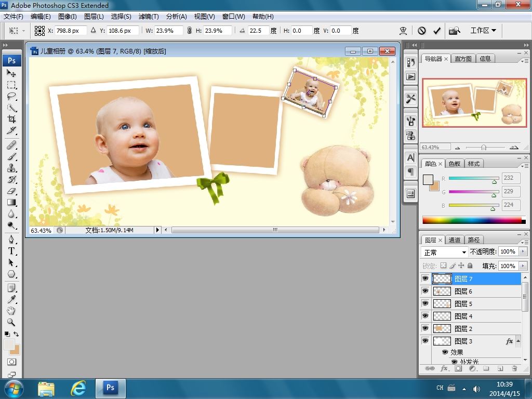The width and height of the screenshot is (532, 399).
Task: Select the Lasso tool in toolbox
Action: [x=11, y=96]
